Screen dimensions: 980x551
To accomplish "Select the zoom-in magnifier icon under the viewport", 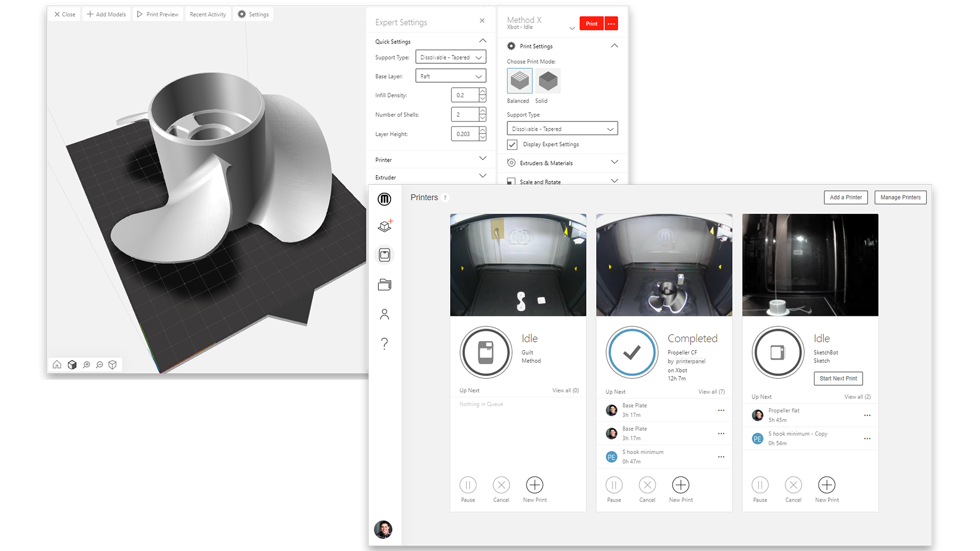I will click(86, 365).
